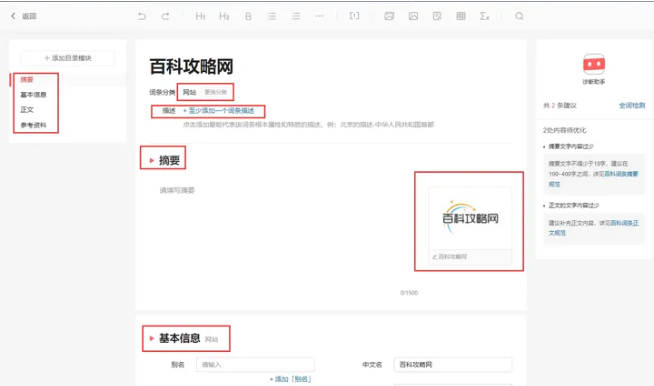The height and width of the screenshot is (386, 654).
Task: Toggle bold formatting with the B icon
Action: pyautogui.click(x=248, y=16)
